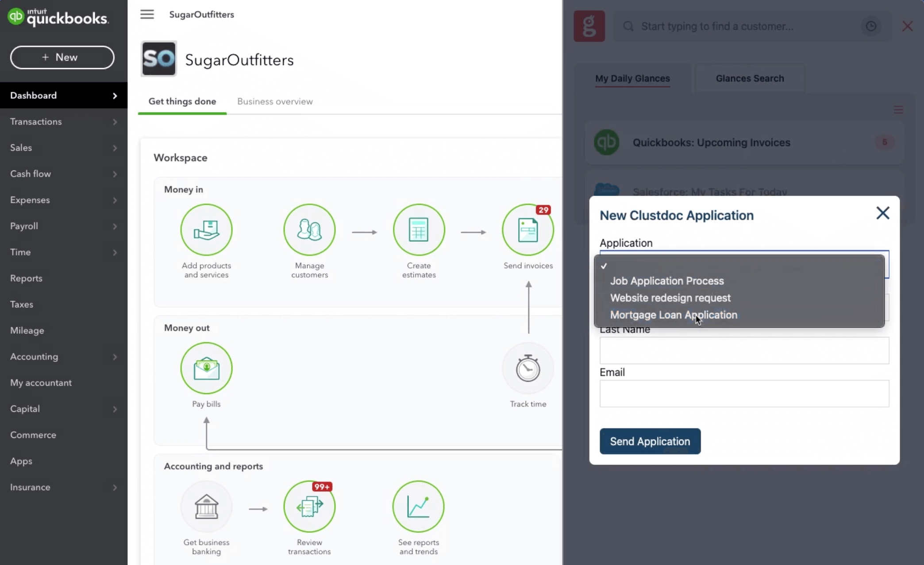The width and height of the screenshot is (924, 565).
Task: Switch to the Business overview tab
Action: [275, 101]
